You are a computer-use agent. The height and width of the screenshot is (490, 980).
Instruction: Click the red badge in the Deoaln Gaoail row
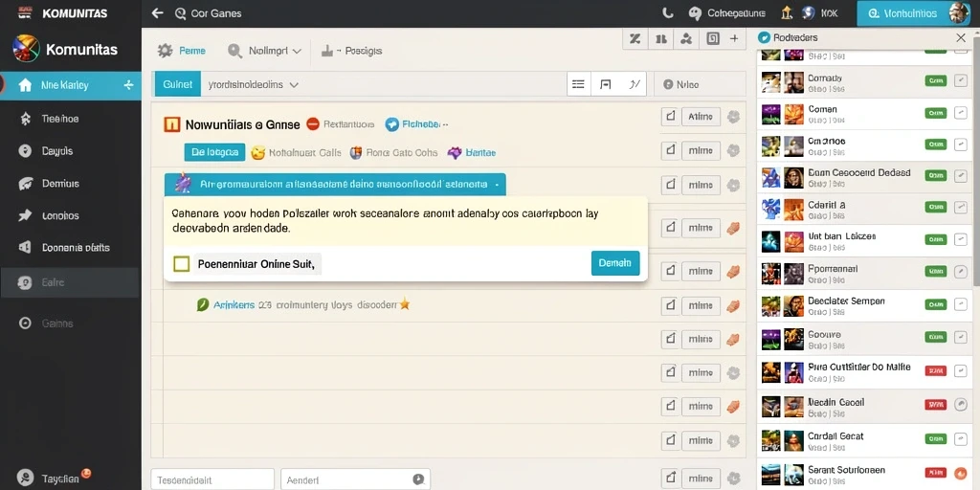(936, 405)
